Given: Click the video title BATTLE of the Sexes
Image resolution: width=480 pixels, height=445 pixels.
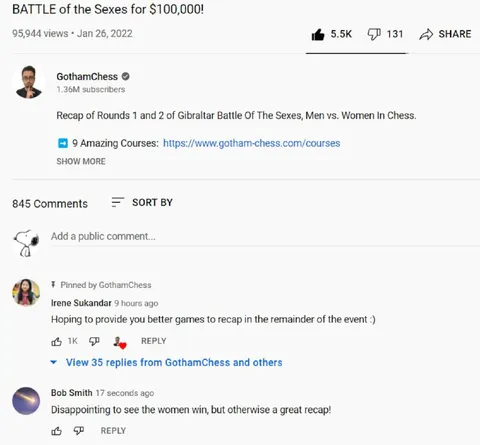Looking at the screenshot, I should click(108, 9).
